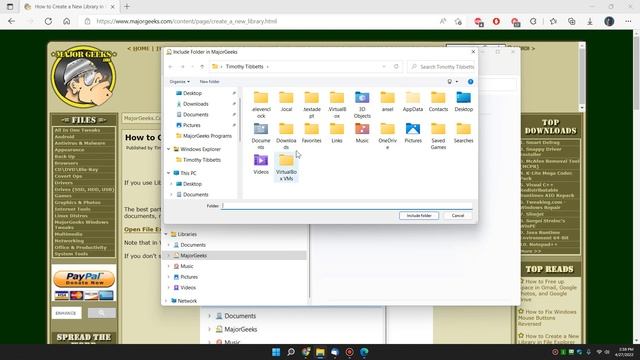Viewport: 640px width, 360px height.
Task: Click the dialog Up one level arrow
Action: [x=202, y=67]
